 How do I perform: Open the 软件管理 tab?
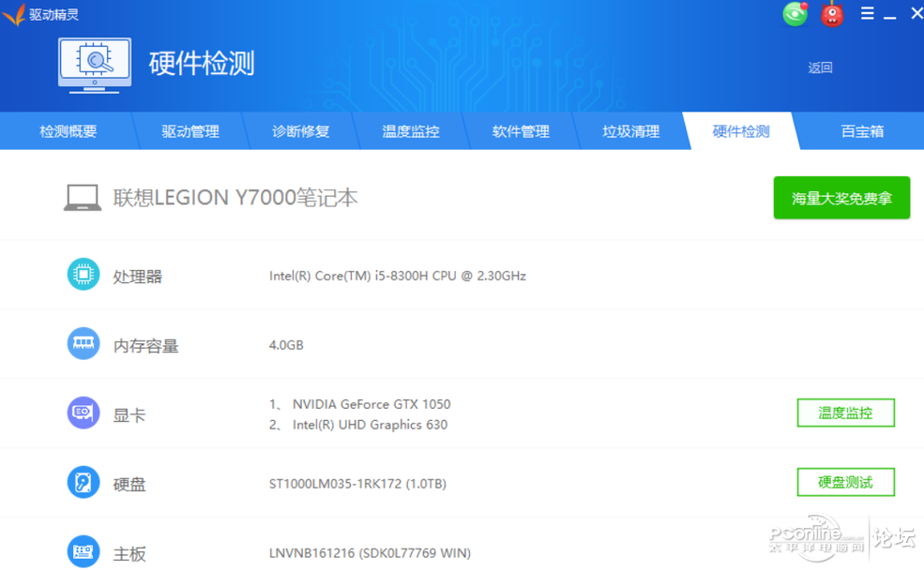[521, 131]
